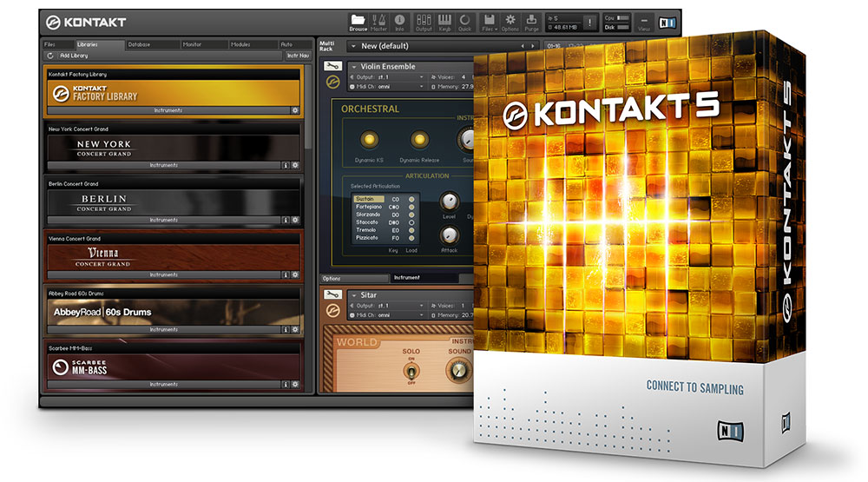The image size is (868, 482).
Task: Open the Files dropdown in the toolbar
Action: [x=490, y=23]
